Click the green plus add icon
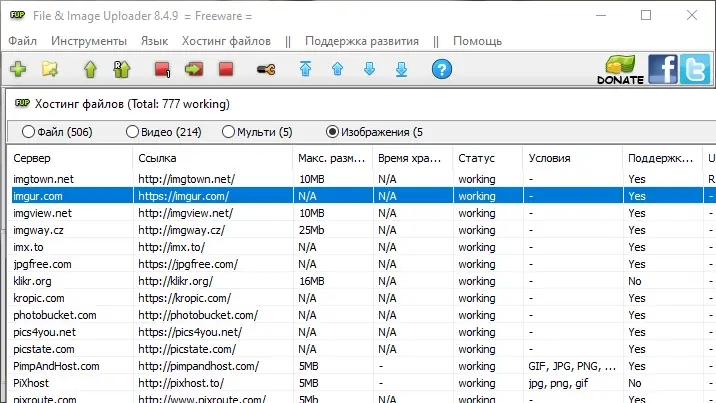 18,69
